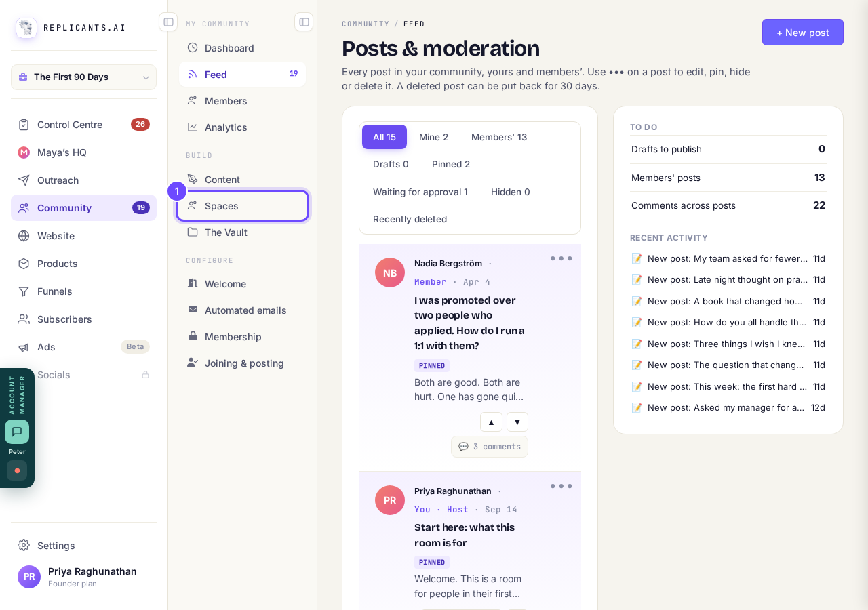Show the Members' 13 posts tab

coord(499,137)
